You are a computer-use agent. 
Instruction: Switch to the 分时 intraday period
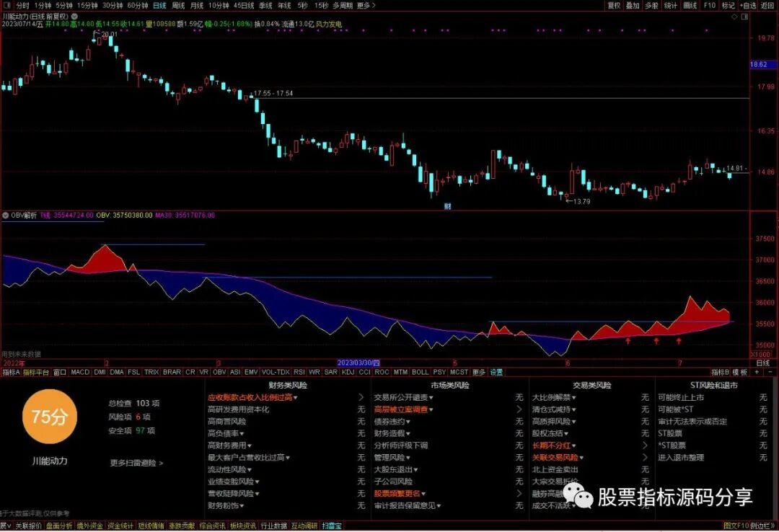click(x=22, y=6)
